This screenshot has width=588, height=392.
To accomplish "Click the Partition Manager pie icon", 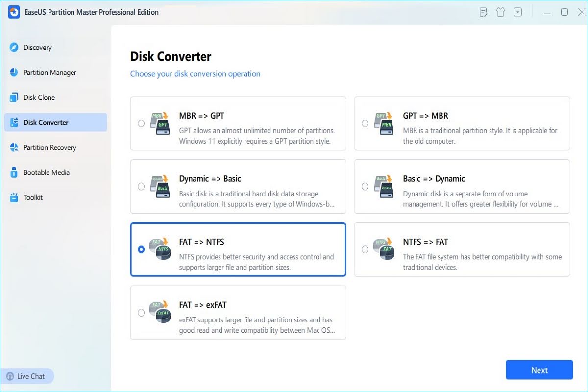I will click(14, 73).
